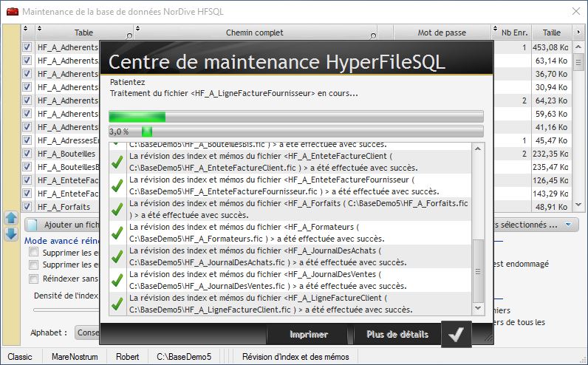588x365 pixels.
Task: Click the red toolbox icon in title bar
Action: pos(13,12)
